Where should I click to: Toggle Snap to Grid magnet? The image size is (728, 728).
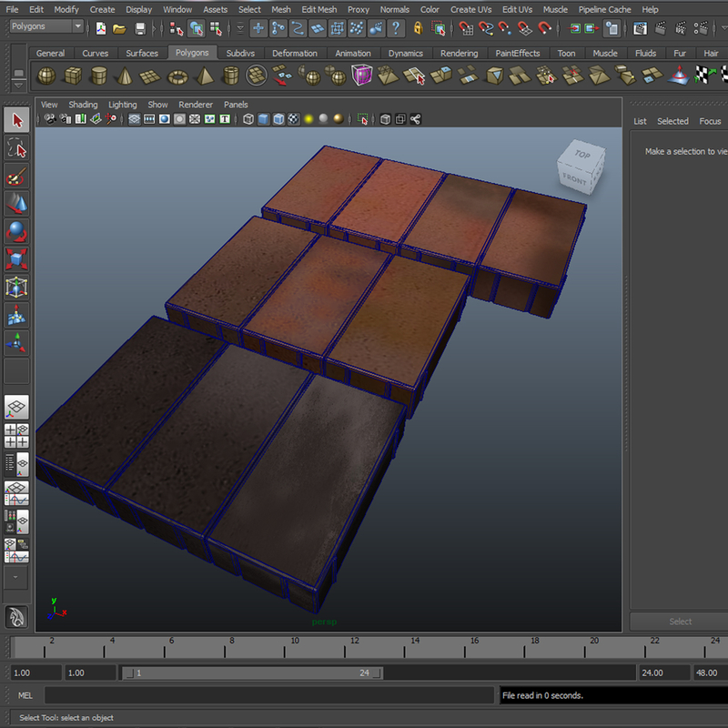(x=465, y=30)
